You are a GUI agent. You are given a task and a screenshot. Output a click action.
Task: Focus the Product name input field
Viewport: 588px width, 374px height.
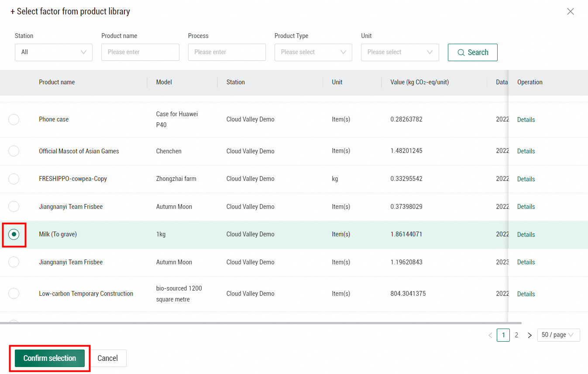(140, 52)
